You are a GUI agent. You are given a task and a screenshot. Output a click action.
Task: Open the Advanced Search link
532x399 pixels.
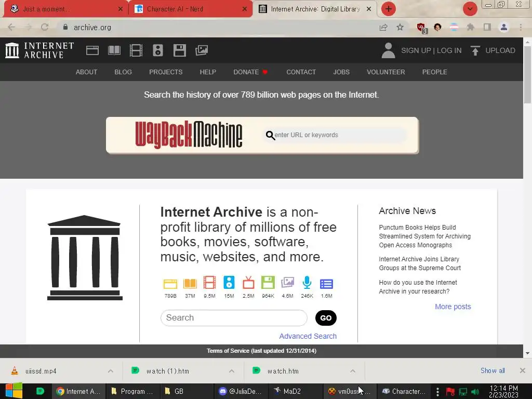tap(308, 336)
